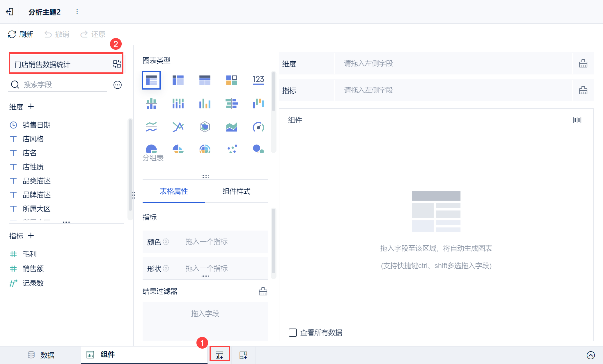The width and height of the screenshot is (603, 364).
Task: Open the result filter icon
Action: click(263, 291)
